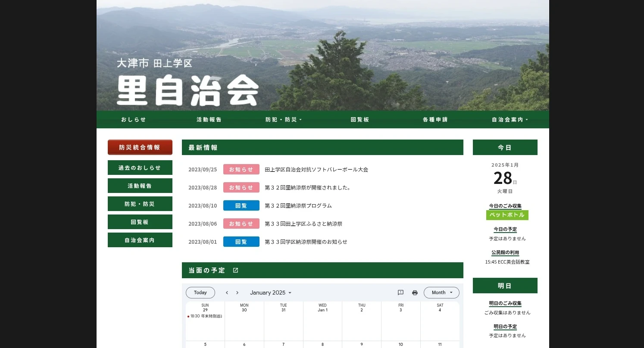Click お知らせ tag dated 2023/09/25
Image resolution: width=644 pixels, height=348 pixels.
(x=241, y=169)
